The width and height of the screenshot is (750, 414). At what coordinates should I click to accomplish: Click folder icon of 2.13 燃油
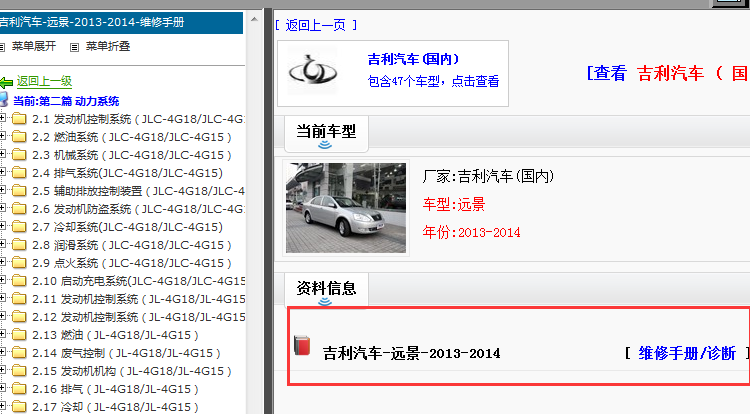pyautogui.click(x=19, y=335)
